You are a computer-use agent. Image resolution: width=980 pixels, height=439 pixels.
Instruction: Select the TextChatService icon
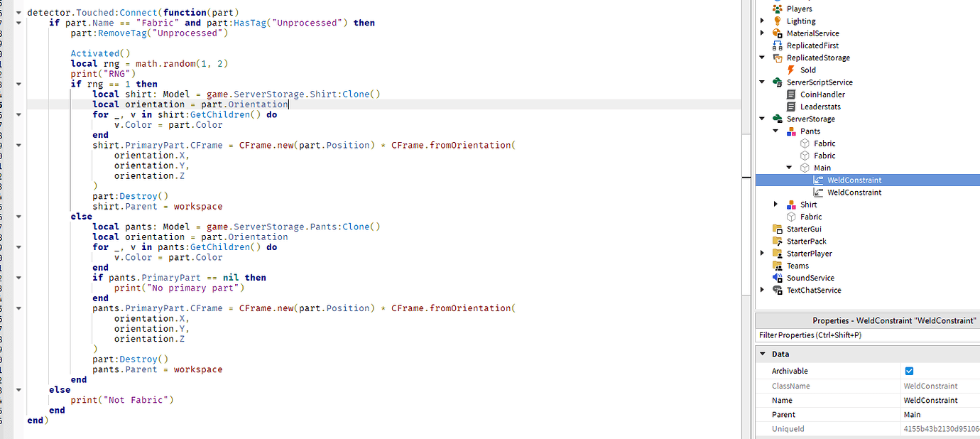click(779, 290)
